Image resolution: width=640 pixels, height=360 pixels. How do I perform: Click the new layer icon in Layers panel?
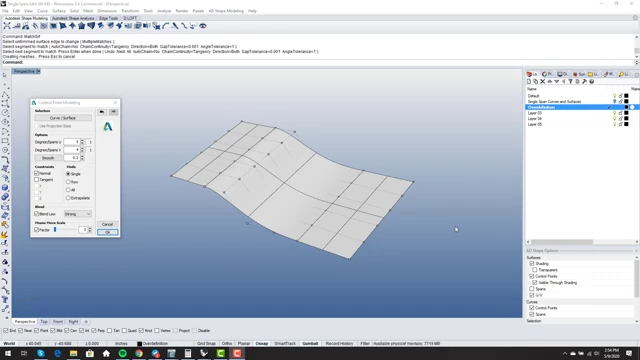pyautogui.click(x=529, y=82)
